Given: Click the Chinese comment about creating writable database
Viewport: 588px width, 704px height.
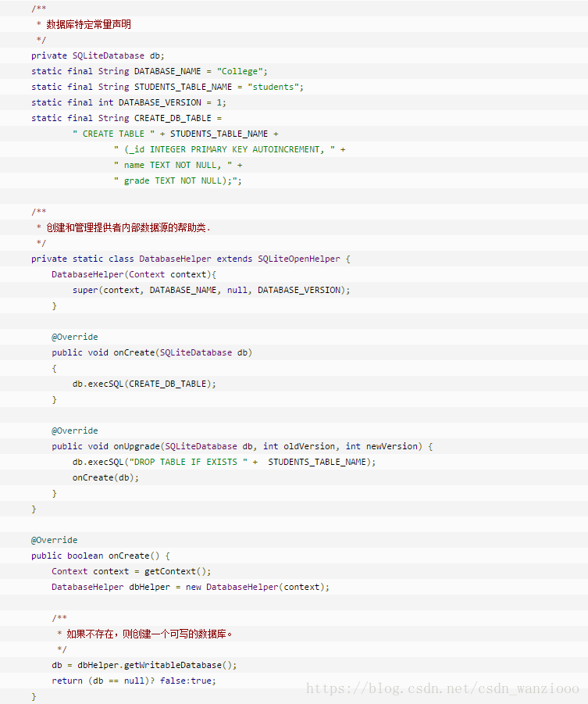Looking at the screenshot, I should point(149,634).
